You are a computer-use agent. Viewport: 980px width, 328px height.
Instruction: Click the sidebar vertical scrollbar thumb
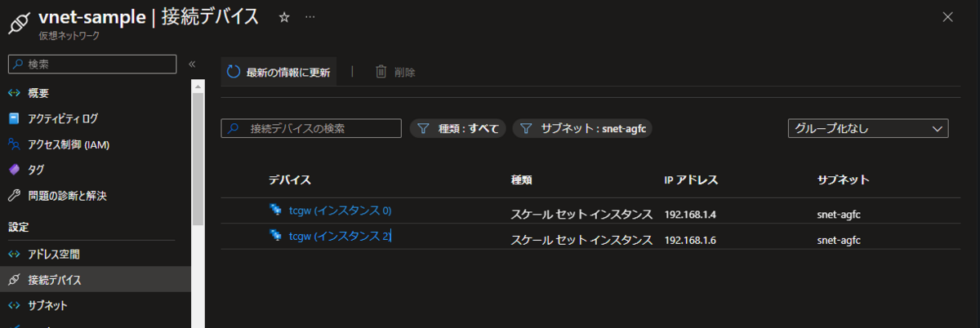tap(198, 159)
